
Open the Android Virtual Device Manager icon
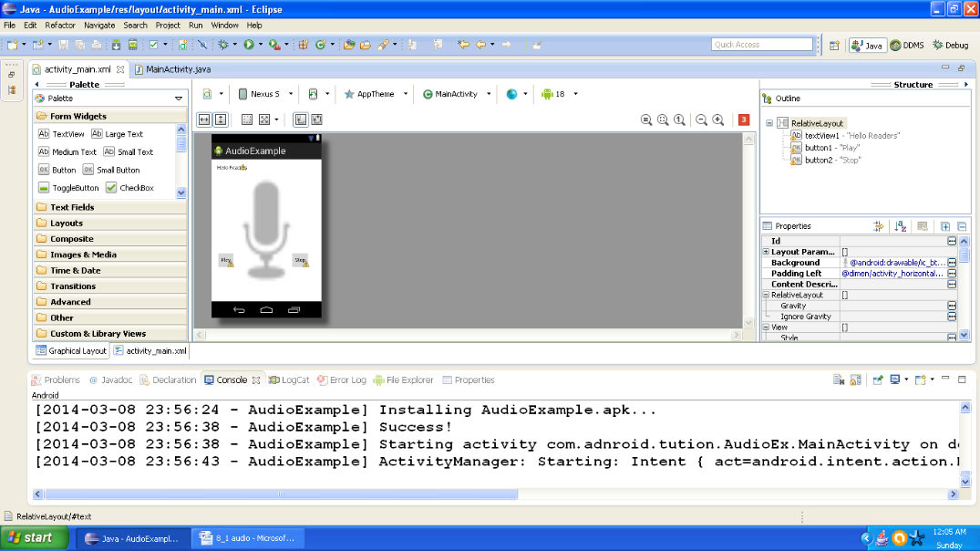133,45
